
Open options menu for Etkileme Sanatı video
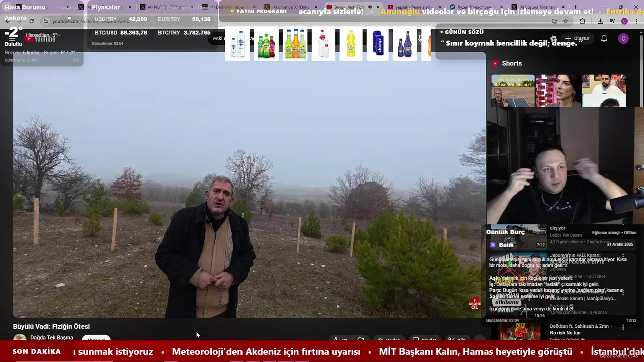click(x=623, y=292)
